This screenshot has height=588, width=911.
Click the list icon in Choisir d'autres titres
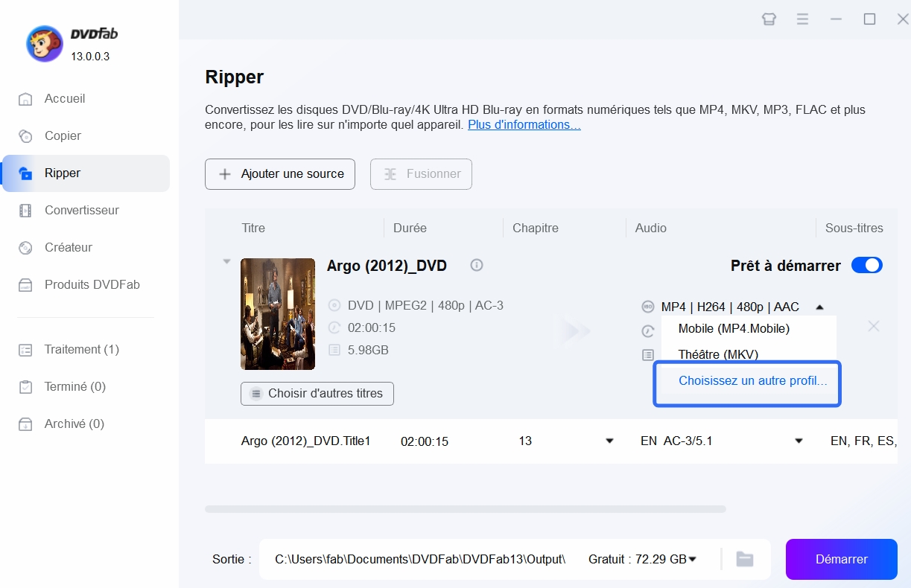(256, 394)
